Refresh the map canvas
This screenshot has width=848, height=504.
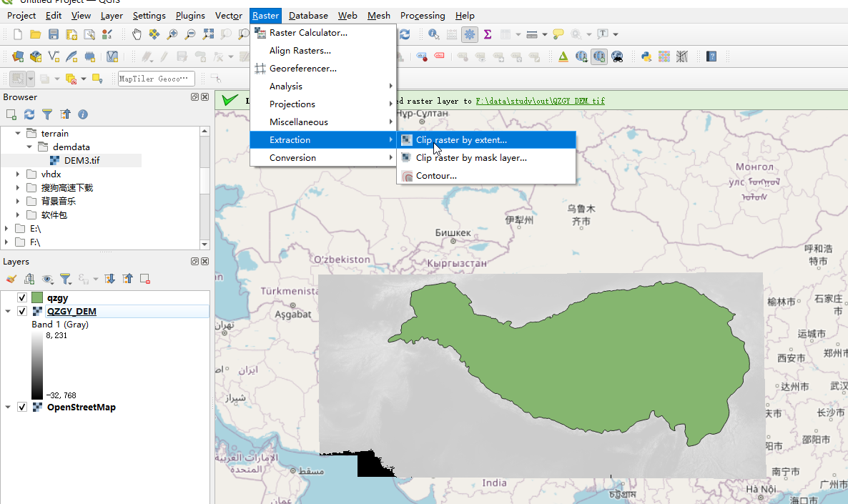pos(405,34)
